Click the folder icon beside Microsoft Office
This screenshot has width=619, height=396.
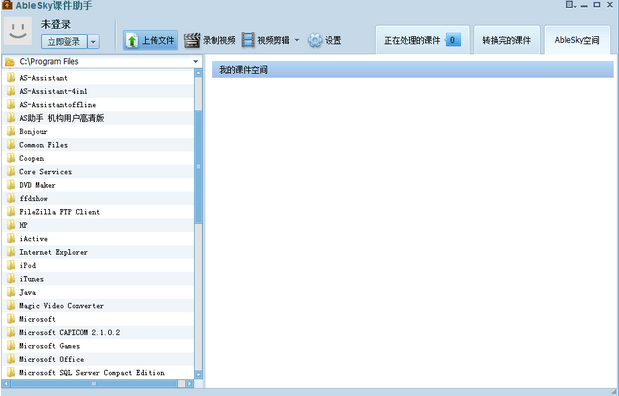tap(11, 359)
